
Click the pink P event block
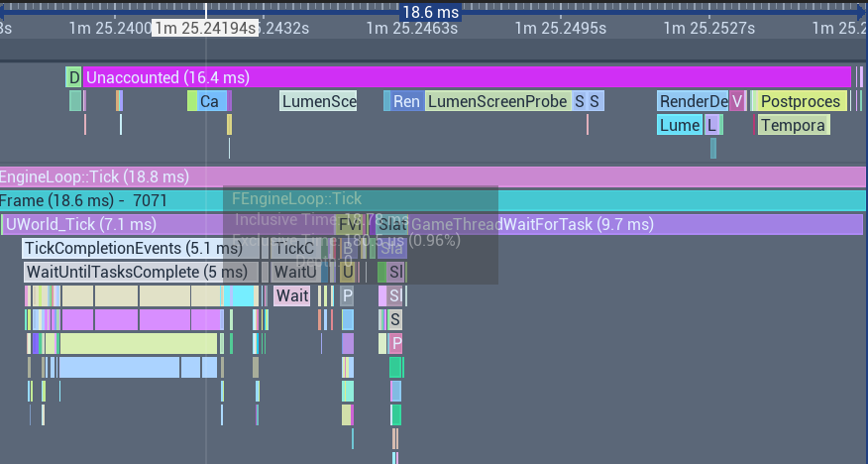(x=395, y=343)
